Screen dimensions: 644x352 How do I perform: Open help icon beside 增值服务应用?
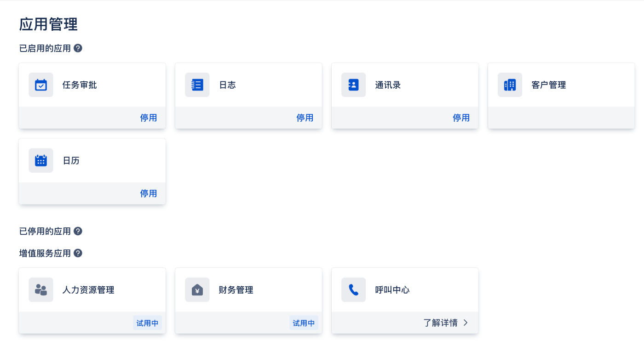click(x=78, y=253)
